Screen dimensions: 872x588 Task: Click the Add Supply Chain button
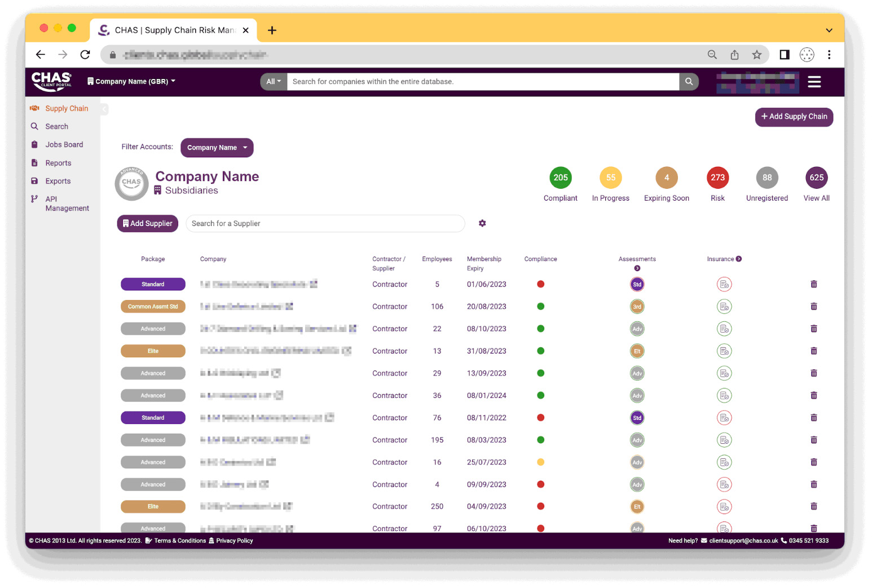point(794,117)
